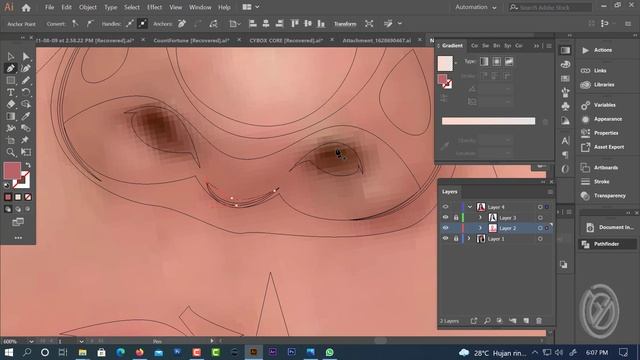Image resolution: width=640 pixels, height=360 pixels.
Task: Expand Layer 2 disclosure arrow
Action: point(480,228)
